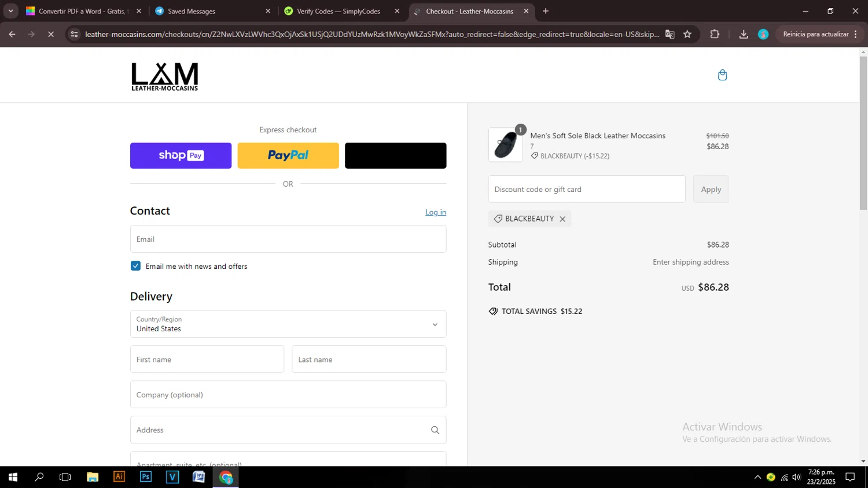The width and height of the screenshot is (868, 488).
Task: View site information icon in address bar
Action: pos(74,34)
